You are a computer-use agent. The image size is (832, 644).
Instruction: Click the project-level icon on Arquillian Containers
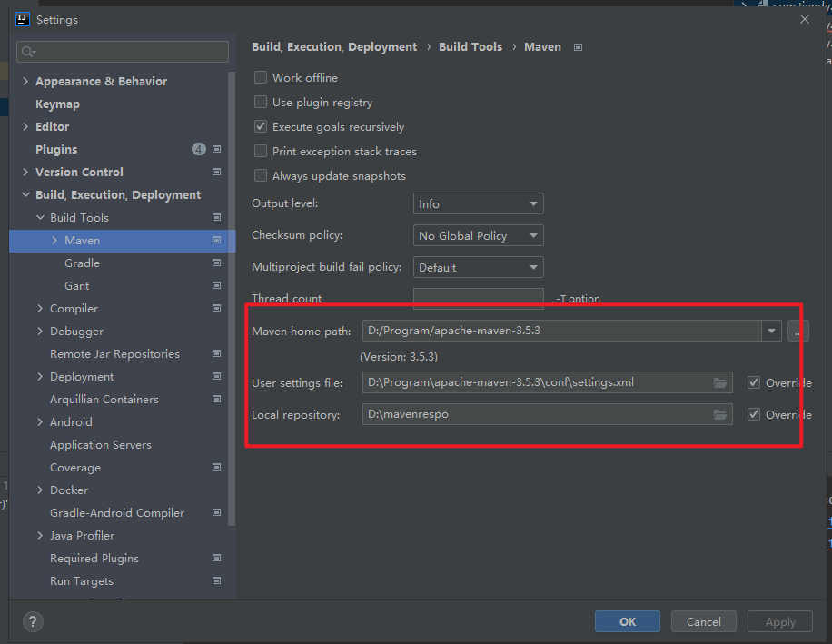pyautogui.click(x=216, y=399)
